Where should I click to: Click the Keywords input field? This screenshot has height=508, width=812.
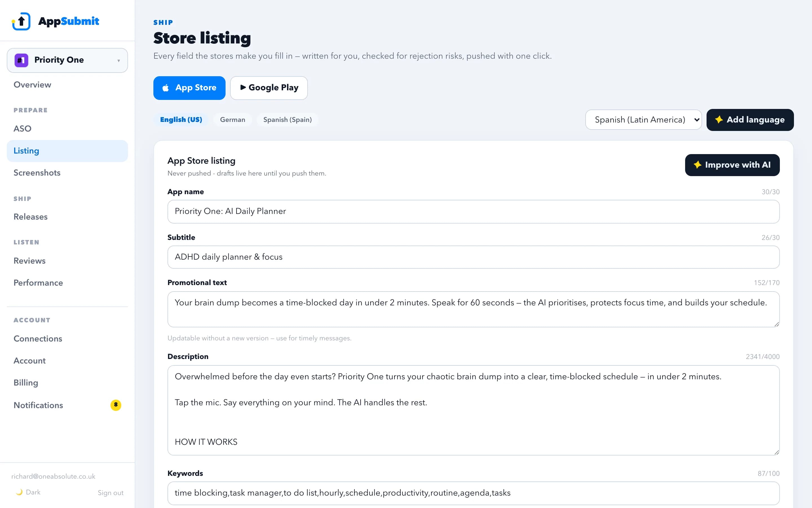pos(473,493)
